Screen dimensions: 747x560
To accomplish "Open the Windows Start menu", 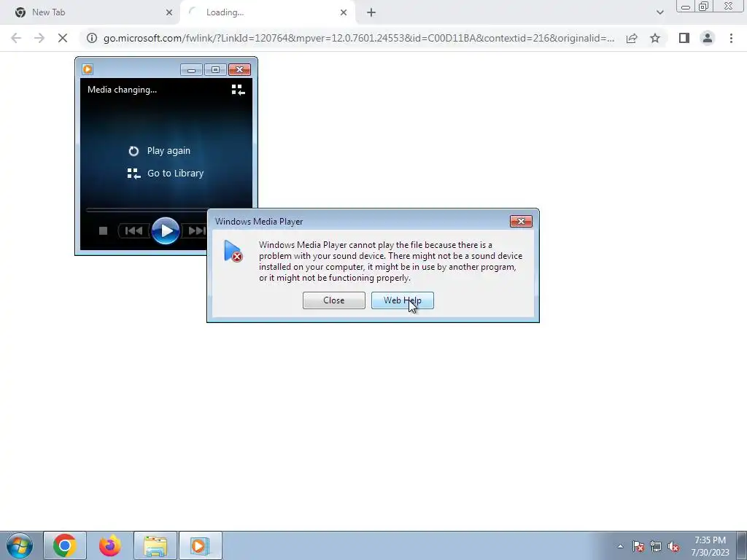I will point(20,545).
